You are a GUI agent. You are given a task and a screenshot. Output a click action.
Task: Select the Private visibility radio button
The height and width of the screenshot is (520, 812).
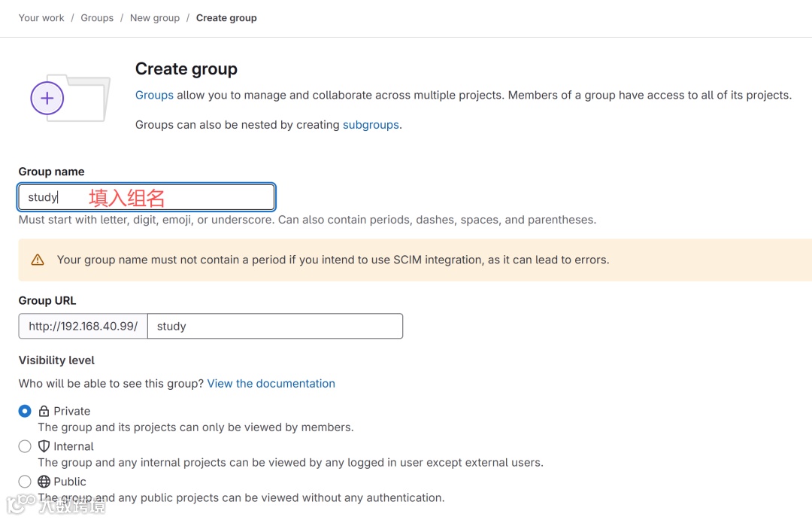(25, 411)
